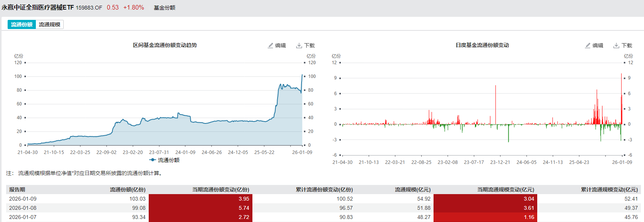Click the 90.83 cumulative change cell

[346, 217]
